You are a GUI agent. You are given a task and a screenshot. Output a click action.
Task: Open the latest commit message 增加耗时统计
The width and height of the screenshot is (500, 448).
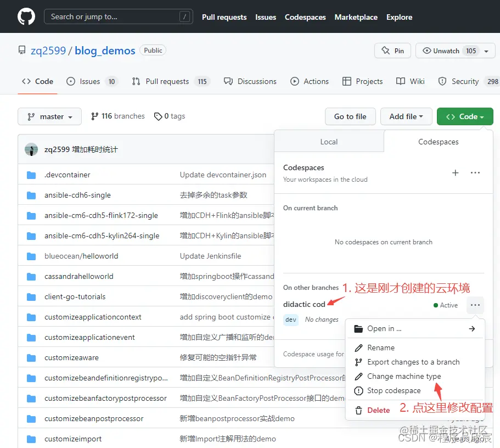[x=95, y=149]
